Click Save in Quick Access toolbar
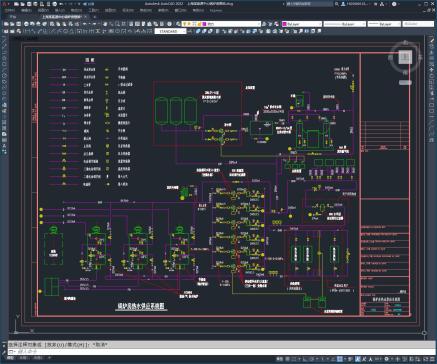 coord(29,4)
